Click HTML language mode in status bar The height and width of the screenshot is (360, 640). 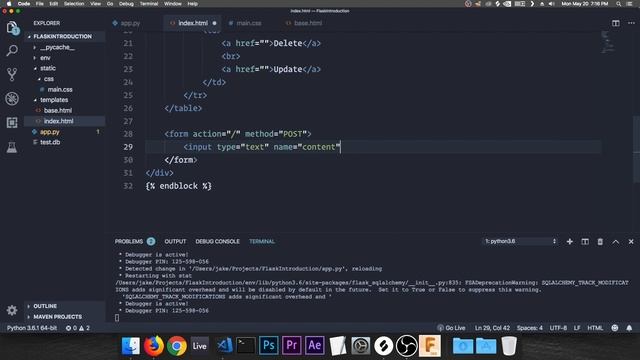pyautogui.click(x=595, y=328)
